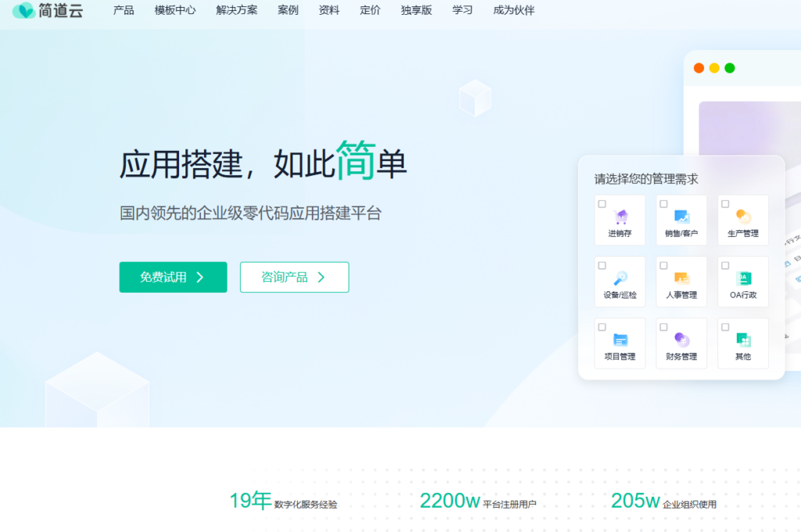Click the 咨询产品 button
The width and height of the screenshot is (801, 532).
[294, 277]
